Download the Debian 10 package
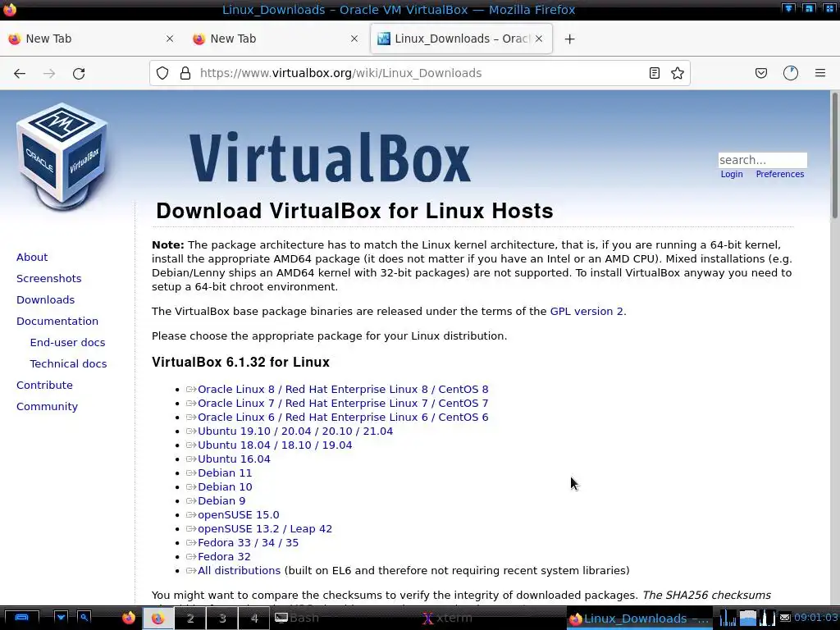Viewport: 840px width, 630px height. click(225, 487)
